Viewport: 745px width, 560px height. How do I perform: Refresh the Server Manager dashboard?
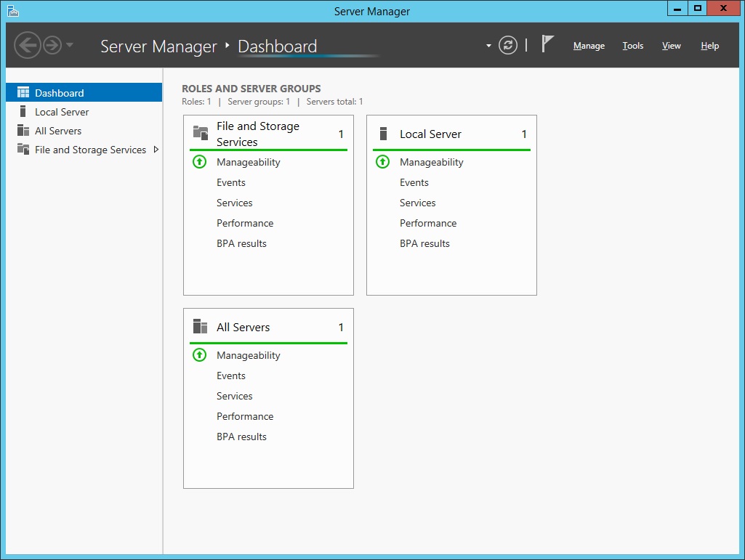pos(508,45)
